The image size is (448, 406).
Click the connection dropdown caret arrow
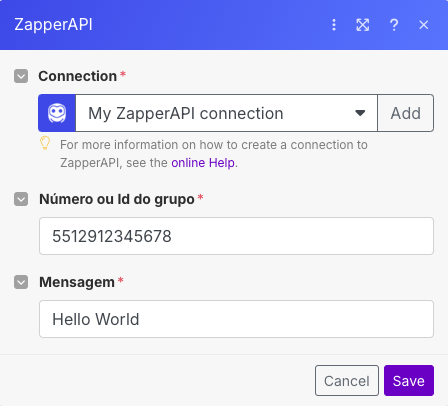pyautogui.click(x=360, y=113)
